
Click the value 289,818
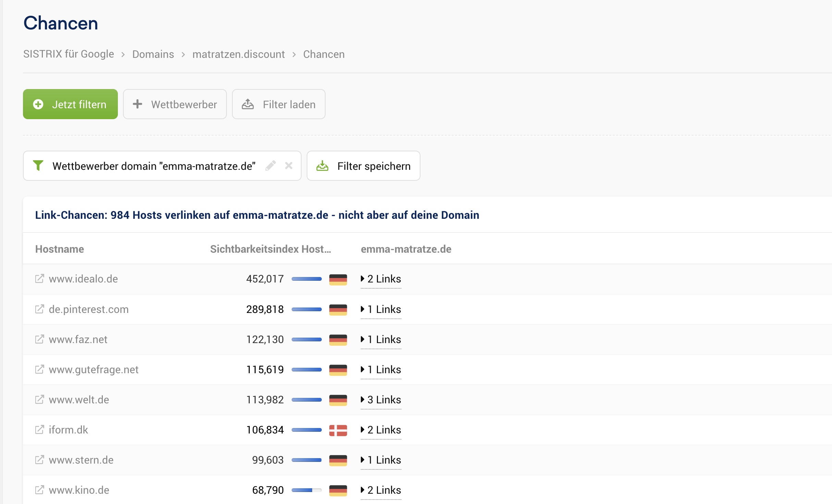click(265, 309)
